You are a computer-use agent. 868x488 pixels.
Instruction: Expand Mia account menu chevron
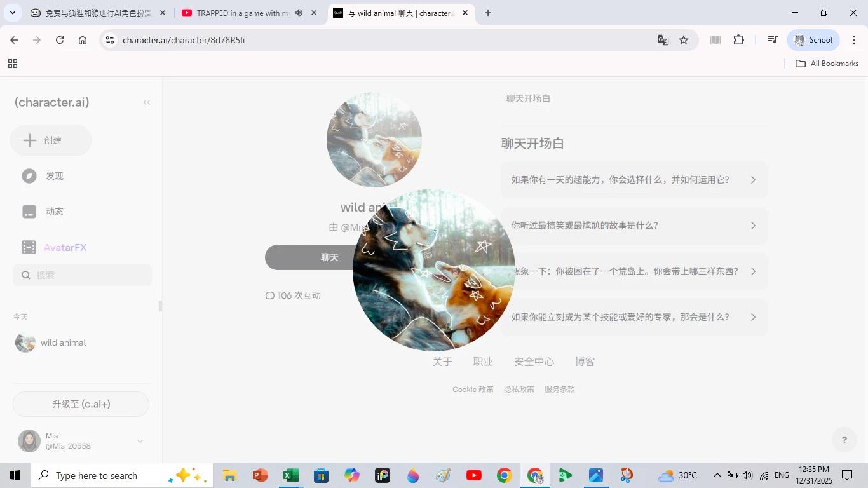[140, 441]
